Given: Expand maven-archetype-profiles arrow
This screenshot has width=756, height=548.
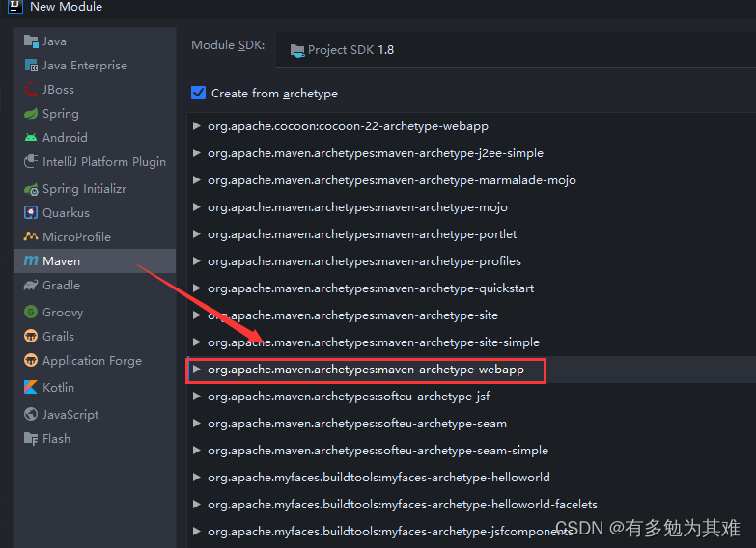Looking at the screenshot, I should tap(197, 261).
